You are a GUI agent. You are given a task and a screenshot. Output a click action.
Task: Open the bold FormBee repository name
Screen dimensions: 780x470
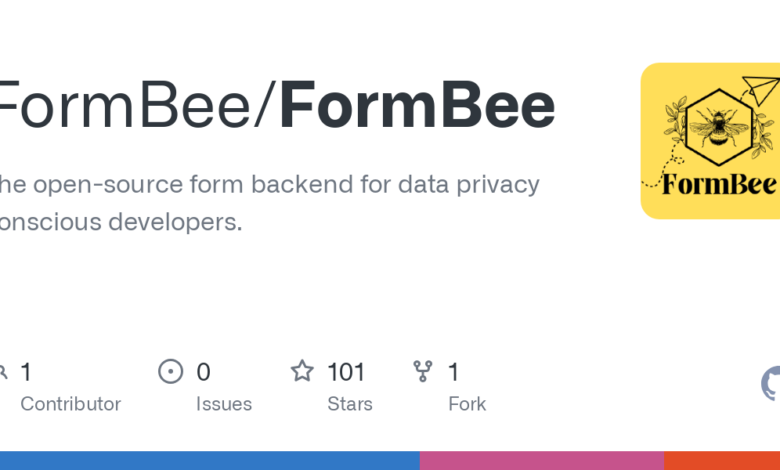click(417, 108)
